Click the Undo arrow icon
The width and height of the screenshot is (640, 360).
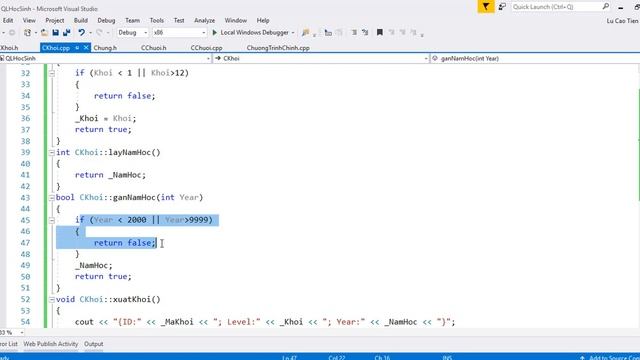81,33
